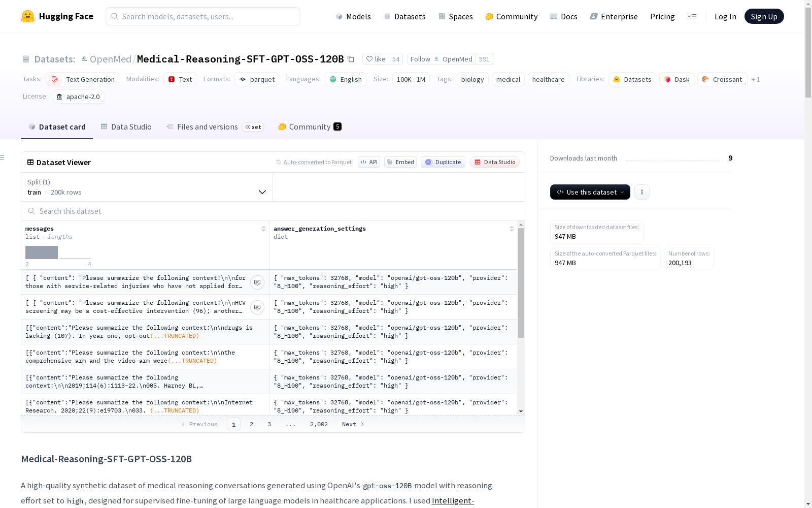The height and width of the screenshot is (508, 812).
Task: Open the OpenMed organization link
Action: pyautogui.click(x=110, y=59)
